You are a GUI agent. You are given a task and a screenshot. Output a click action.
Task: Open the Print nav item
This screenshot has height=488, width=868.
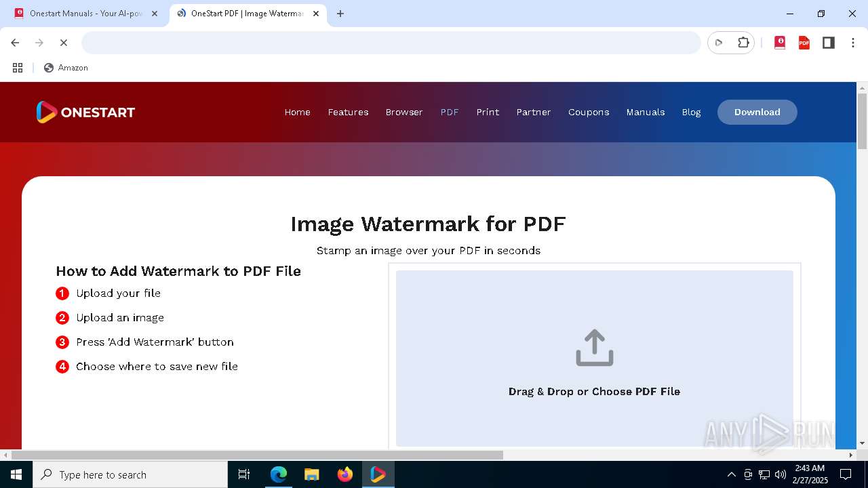(x=488, y=112)
